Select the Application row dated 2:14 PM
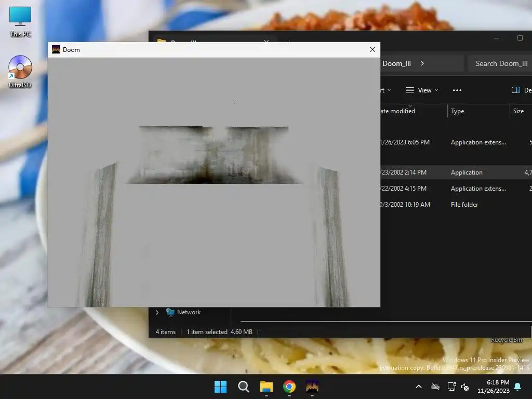The image size is (532, 399). coord(456,172)
